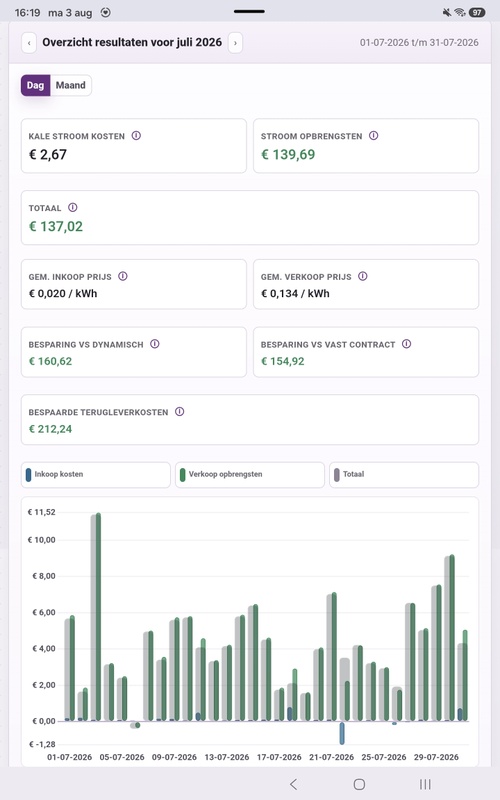Screen dimensions: 500x800
Task: Click the average purchase price € 0,020 / kWh
Action: pos(63,293)
